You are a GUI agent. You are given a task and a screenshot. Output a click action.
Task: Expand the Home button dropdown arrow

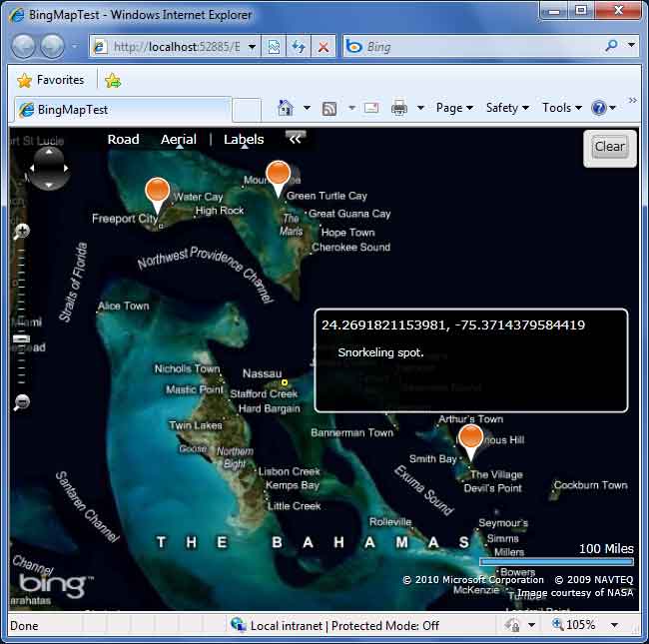coord(307,108)
